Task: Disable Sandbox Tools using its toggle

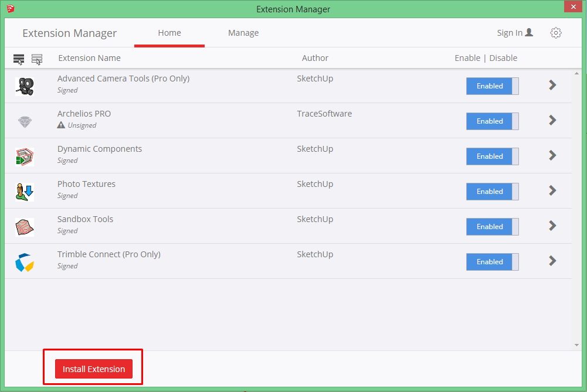Action: (492, 227)
